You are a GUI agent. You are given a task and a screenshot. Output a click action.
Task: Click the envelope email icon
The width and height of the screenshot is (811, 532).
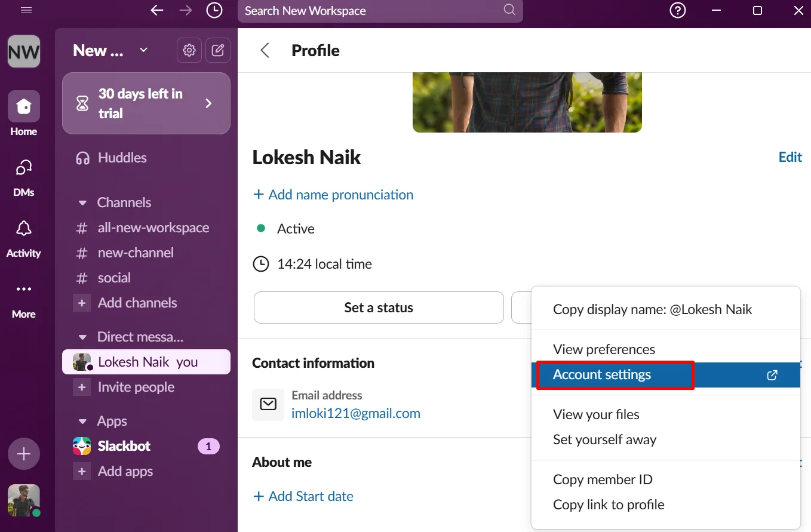coord(268,404)
